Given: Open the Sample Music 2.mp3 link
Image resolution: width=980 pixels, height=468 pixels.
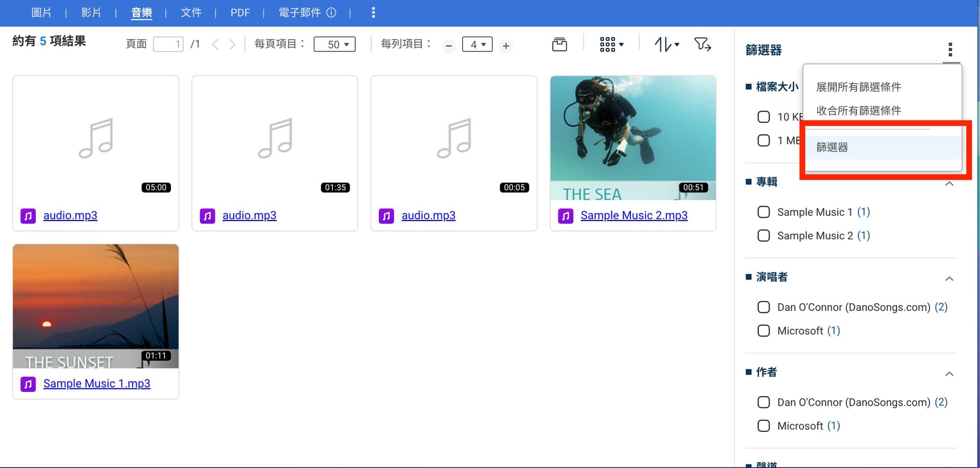Looking at the screenshot, I should point(633,215).
